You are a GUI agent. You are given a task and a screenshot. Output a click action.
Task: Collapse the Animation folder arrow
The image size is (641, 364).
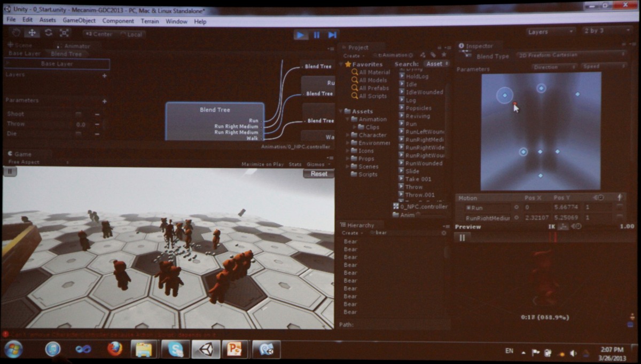(x=348, y=120)
